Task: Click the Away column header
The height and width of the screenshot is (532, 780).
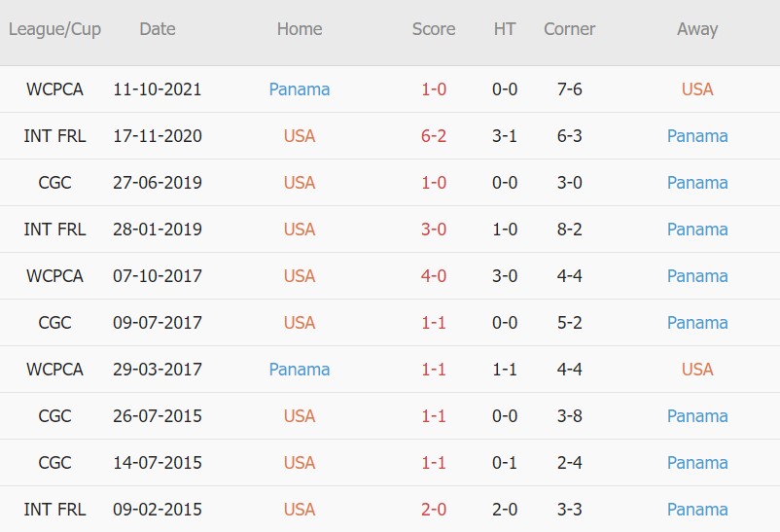Action: 697,29
